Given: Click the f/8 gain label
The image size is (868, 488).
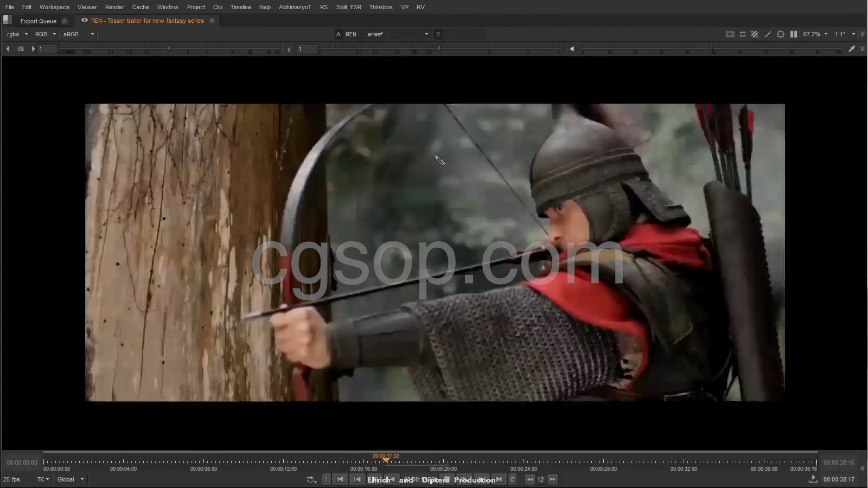Looking at the screenshot, I should pos(21,49).
